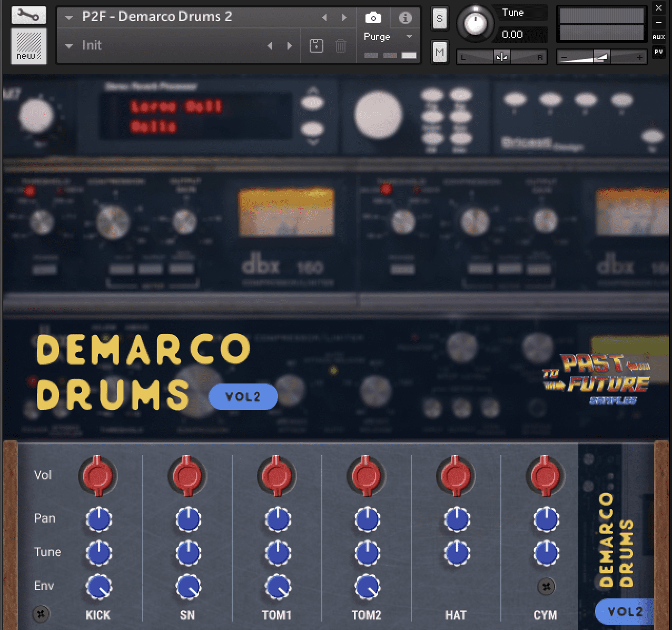Click the TOM2 Env knob
Image resolution: width=672 pixels, height=630 pixels.
[367, 586]
